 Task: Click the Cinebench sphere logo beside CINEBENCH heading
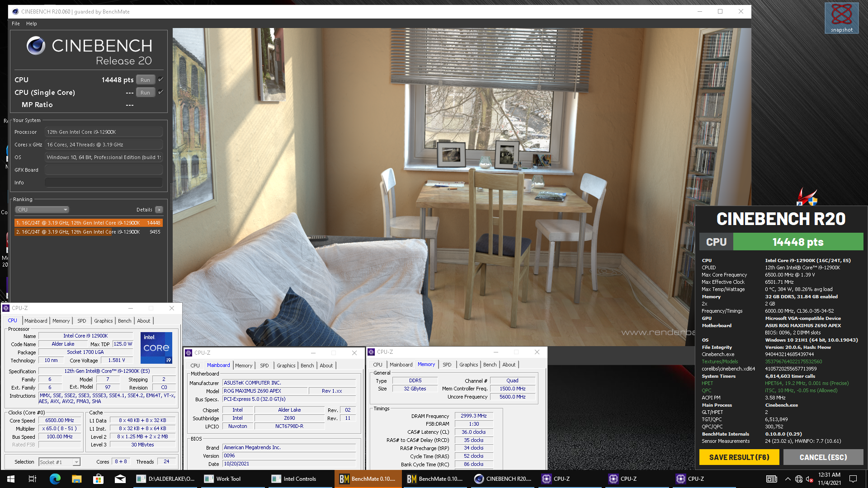tap(36, 45)
